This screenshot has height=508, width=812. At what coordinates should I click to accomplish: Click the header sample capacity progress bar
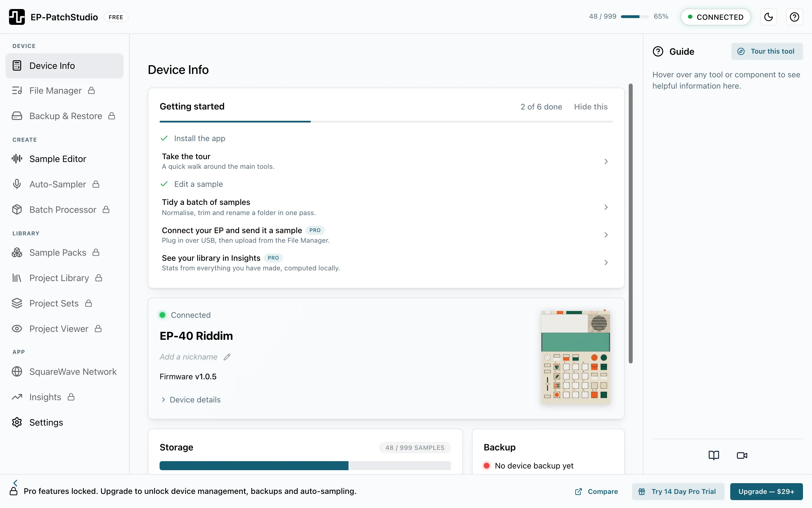pos(634,16)
